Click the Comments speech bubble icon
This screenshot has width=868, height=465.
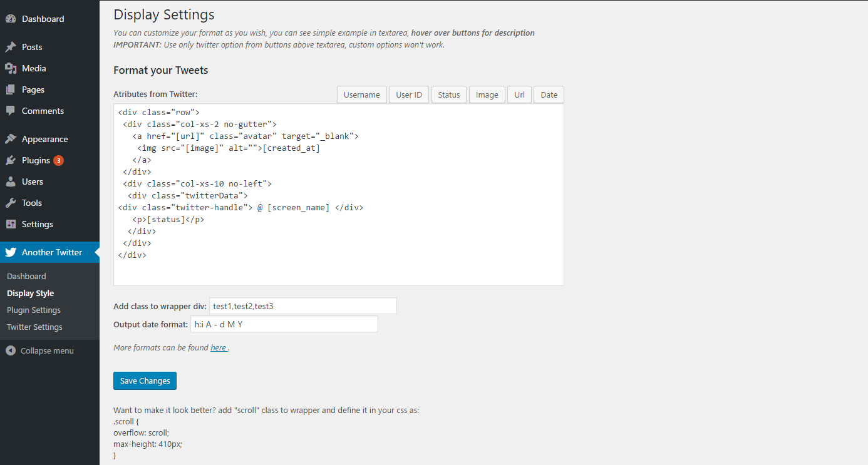pyautogui.click(x=11, y=111)
